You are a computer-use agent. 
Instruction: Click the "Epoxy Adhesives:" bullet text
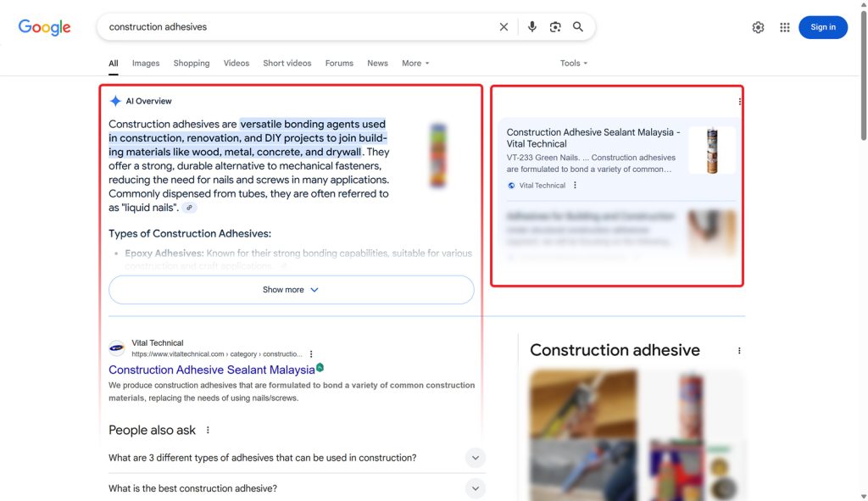[164, 253]
